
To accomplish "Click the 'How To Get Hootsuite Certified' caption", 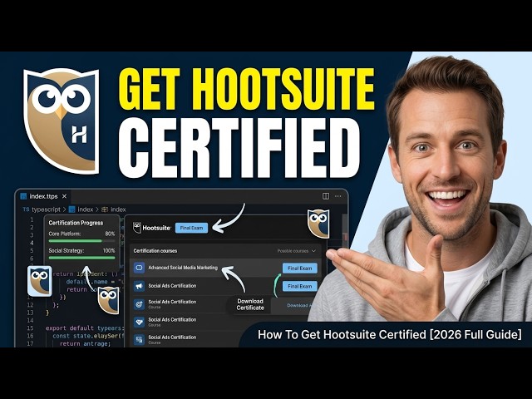I will (x=390, y=334).
